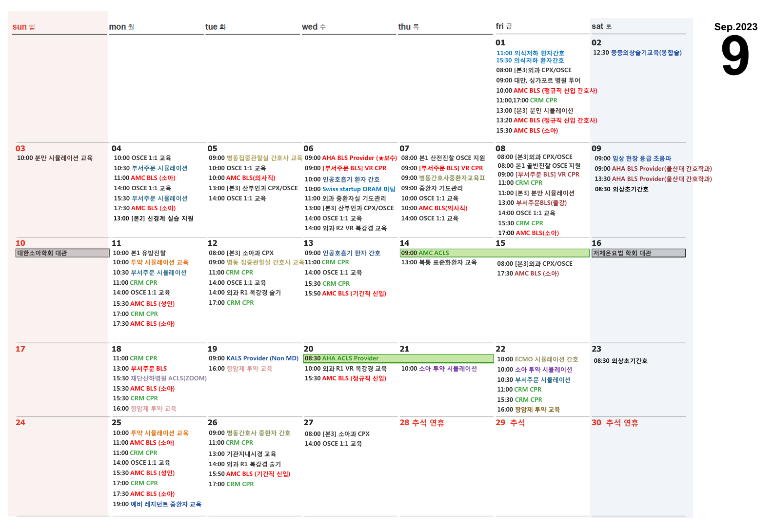Open the 10:00 Swiss startup ORAM 미팅 entry

pyautogui.click(x=350, y=189)
